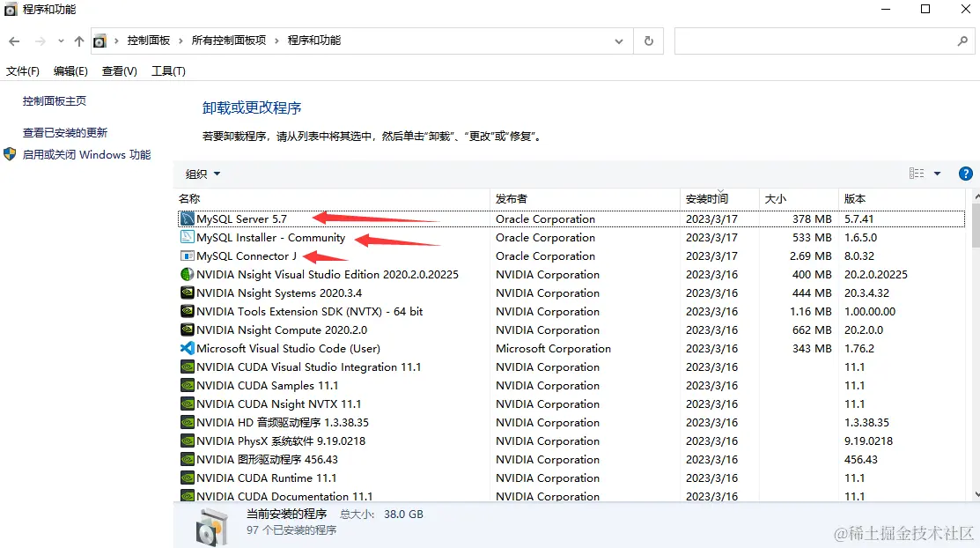The width and height of the screenshot is (980, 548).
Task: Click the NVIDIA Nsight Compute 2020.2.0 icon
Action: click(x=187, y=330)
